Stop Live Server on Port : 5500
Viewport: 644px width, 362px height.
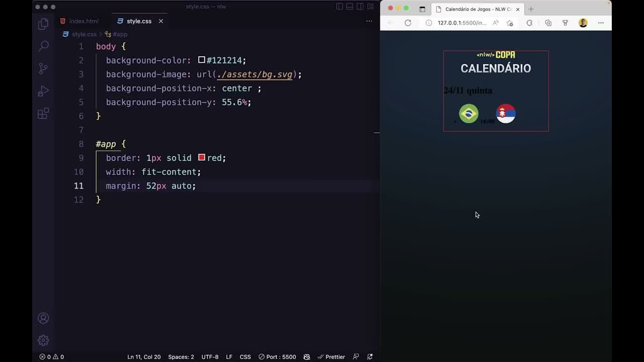(277, 357)
